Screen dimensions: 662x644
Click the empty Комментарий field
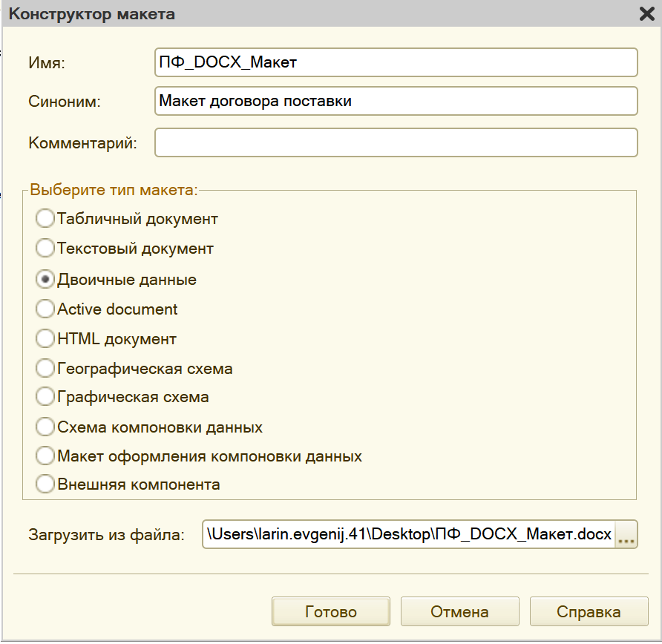(396, 142)
